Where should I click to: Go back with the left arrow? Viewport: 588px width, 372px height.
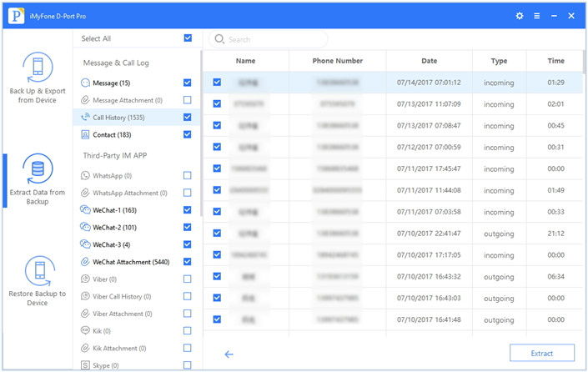point(229,354)
